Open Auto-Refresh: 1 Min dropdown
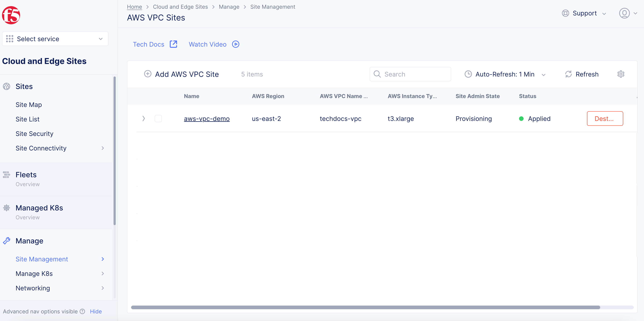Viewport: 644px width, 321px height. point(505,74)
